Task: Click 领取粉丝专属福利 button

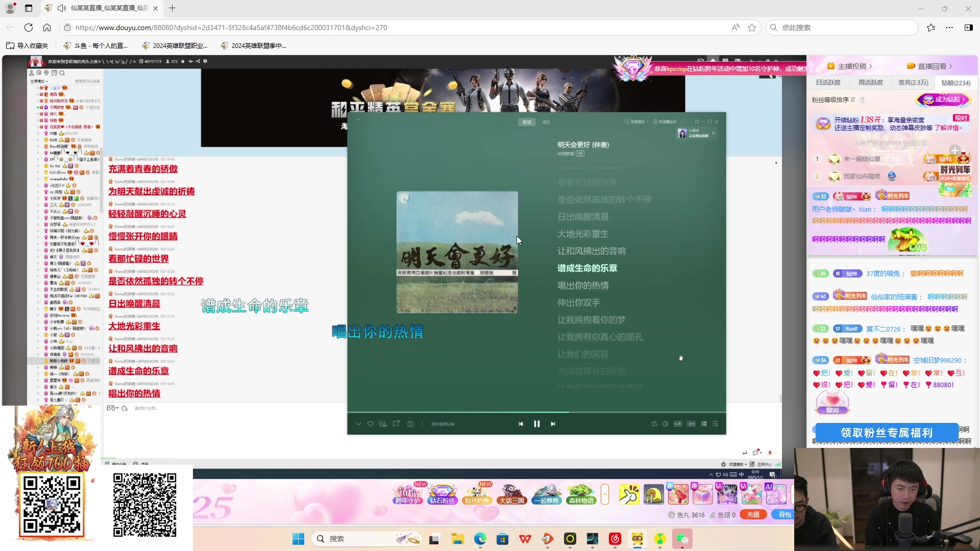Action: tap(887, 433)
